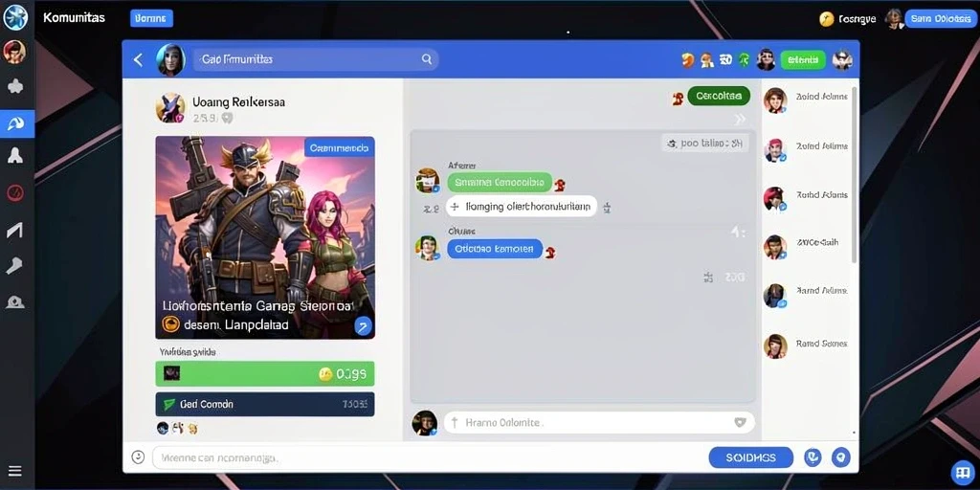Focus the reply field under the chat area
The width and height of the screenshot is (980, 490).
[x=599, y=422]
